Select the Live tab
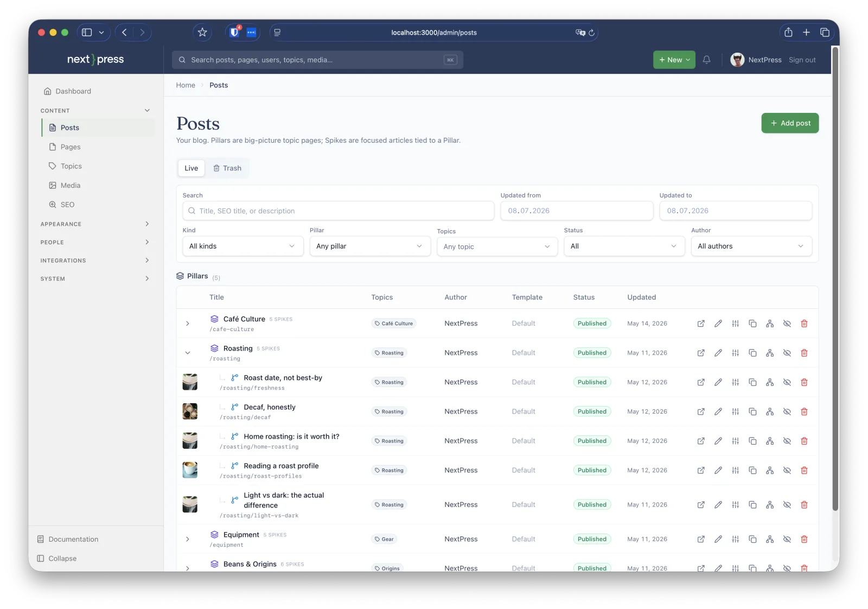This screenshot has width=868, height=609. point(191,168)
